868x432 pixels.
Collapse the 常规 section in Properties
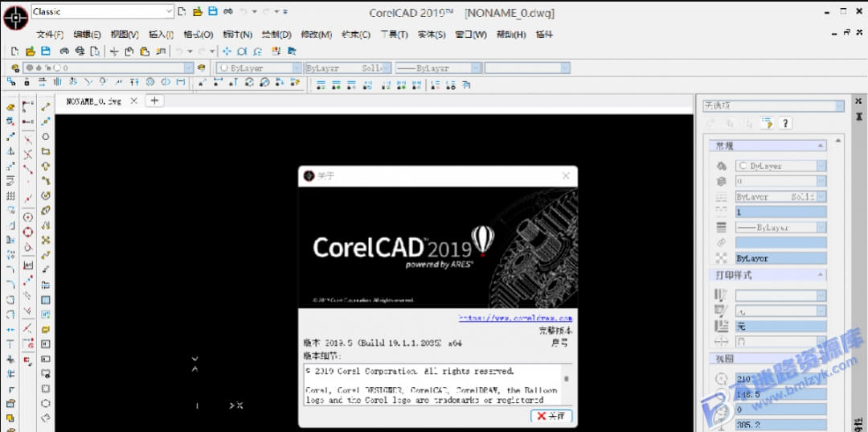click(819, 146)
